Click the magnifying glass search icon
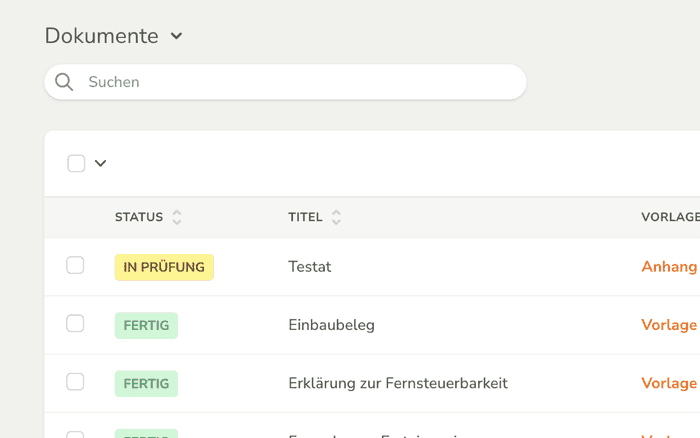 click(x=64, y=82)
